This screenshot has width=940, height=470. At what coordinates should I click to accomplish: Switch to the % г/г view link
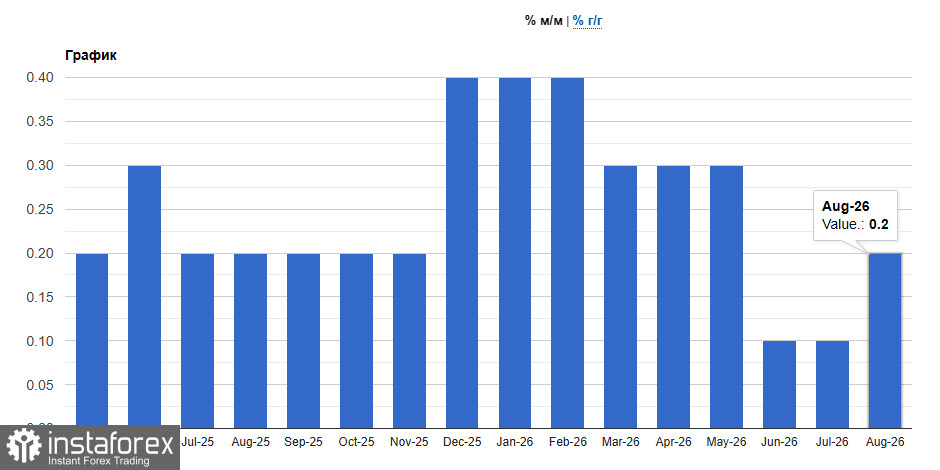[587, 21]
